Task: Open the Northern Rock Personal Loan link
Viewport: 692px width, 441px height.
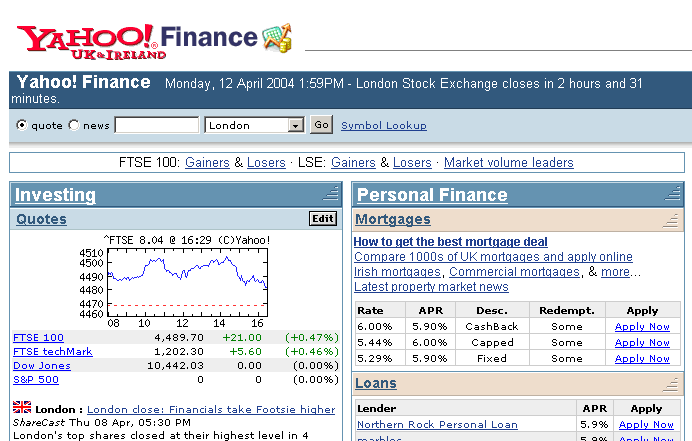Action: [437, 424]
